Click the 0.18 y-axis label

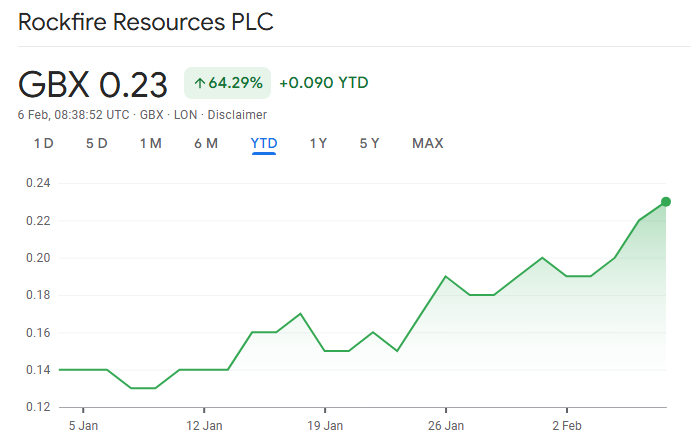pyautogui.click(x=38, y=295)
